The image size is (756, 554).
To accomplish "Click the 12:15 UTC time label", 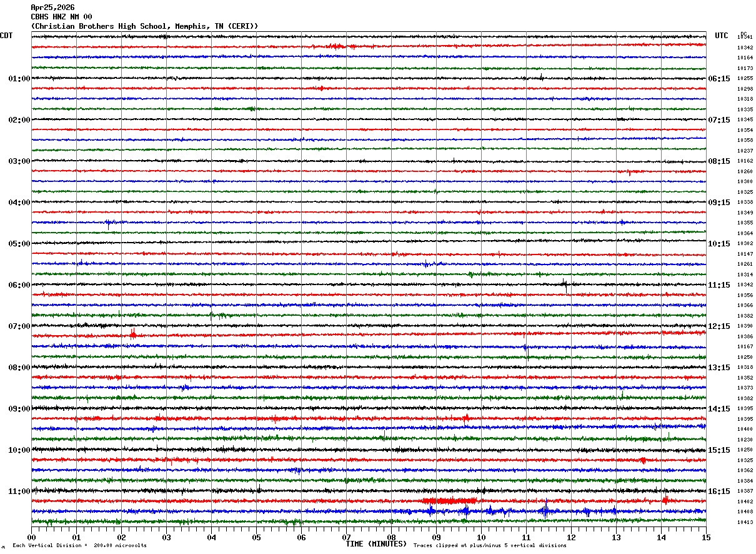I will (x=719, y=326).
